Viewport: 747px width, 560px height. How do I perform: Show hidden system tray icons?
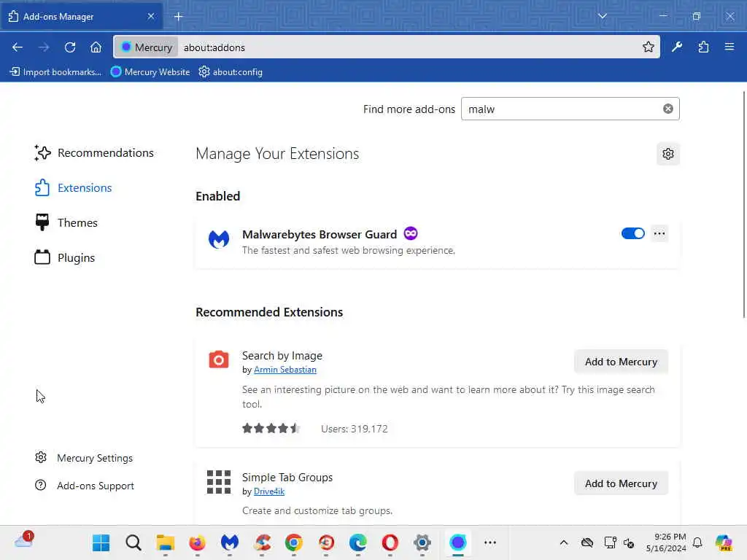pos(564,542)
